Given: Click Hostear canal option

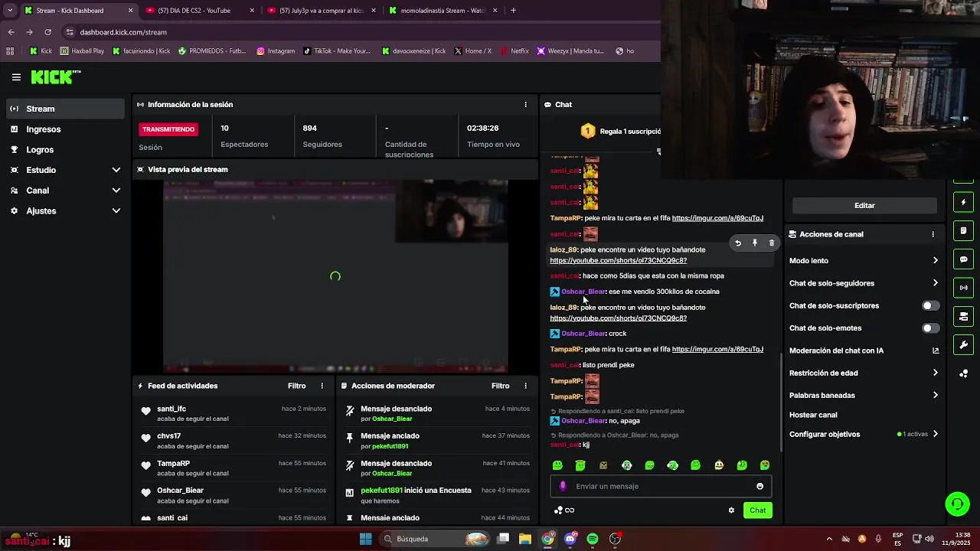Looking at the screenshot, I should [812, 415].
